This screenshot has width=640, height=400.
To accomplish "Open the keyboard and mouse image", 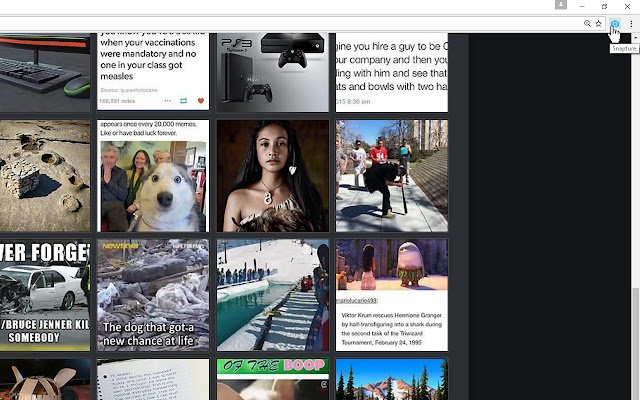I will pyautogui.click(x=45, y=73).
